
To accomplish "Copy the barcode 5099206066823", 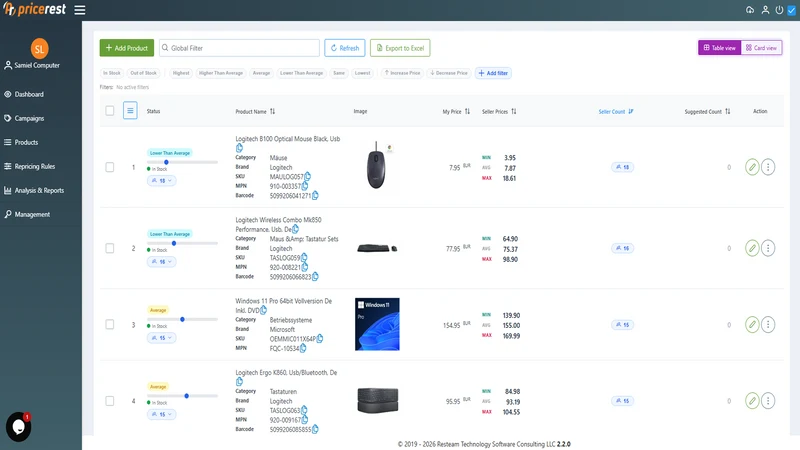I will coord(315,277).
